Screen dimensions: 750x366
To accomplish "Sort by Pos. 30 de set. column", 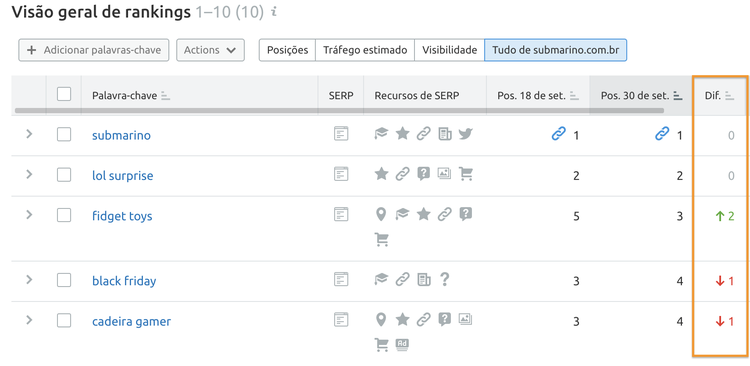I will [678, 96].
